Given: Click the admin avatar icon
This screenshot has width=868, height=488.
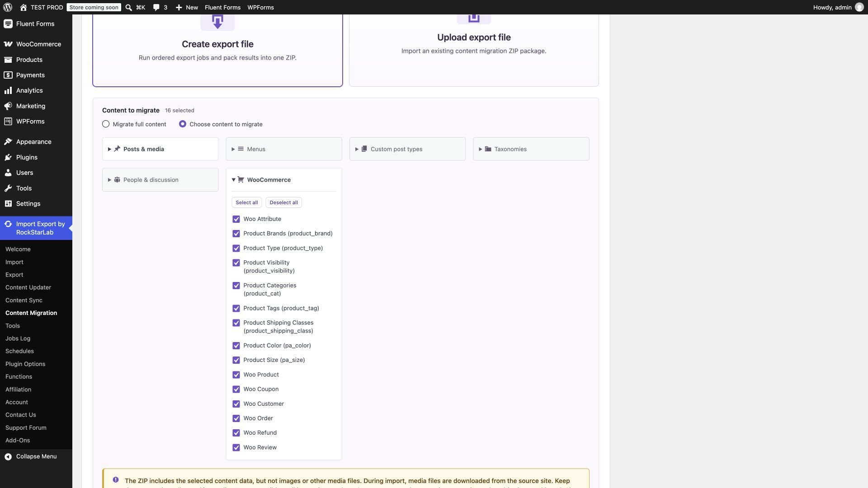Looking at the screenshot, I should tap(859, 7).
